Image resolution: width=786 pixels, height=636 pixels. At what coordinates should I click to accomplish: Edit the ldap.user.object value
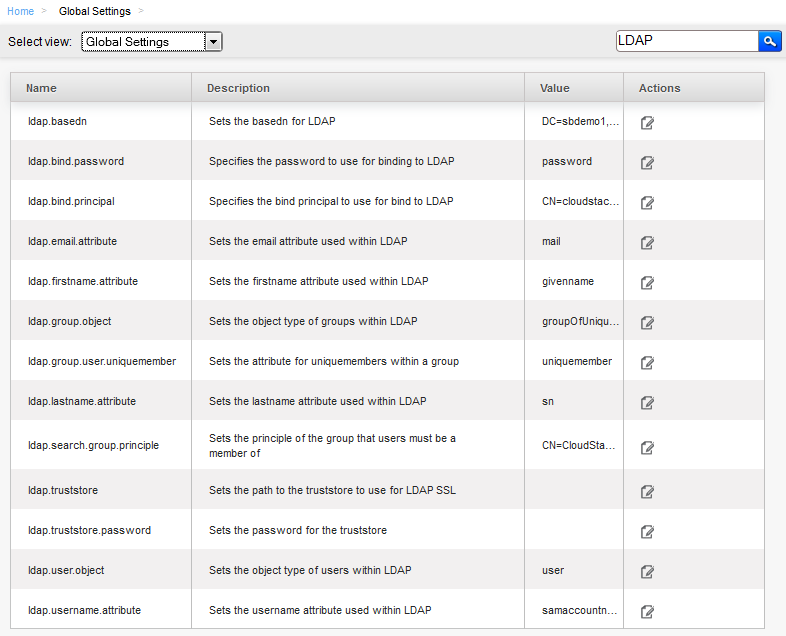click(647, 571)
